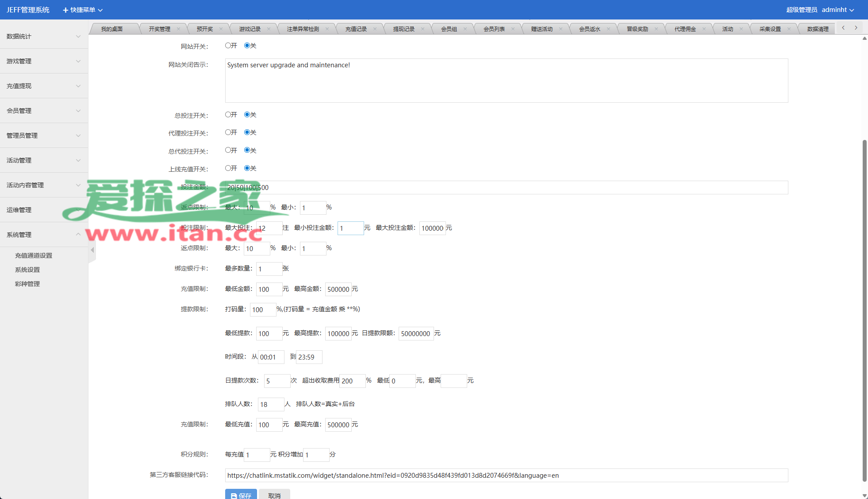The width and height of the screenshot is (868, 499).
Task: Open 彩种管理 in the sidebar
Action: (x=27, y=284)
